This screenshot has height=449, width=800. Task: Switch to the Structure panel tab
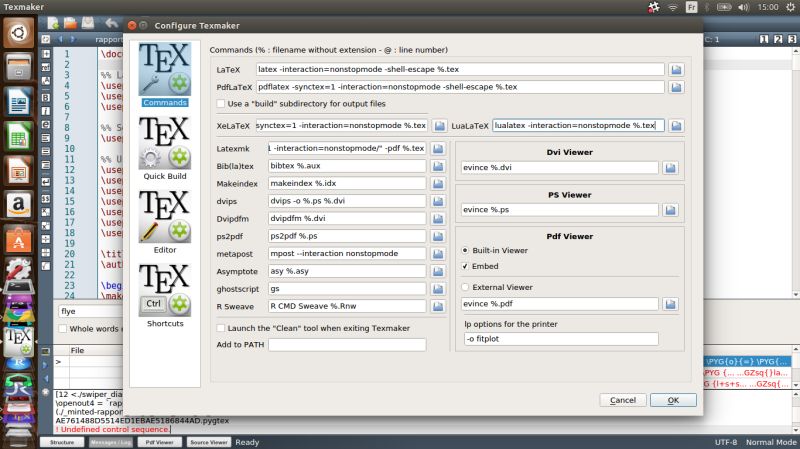(x=62, y=442)
